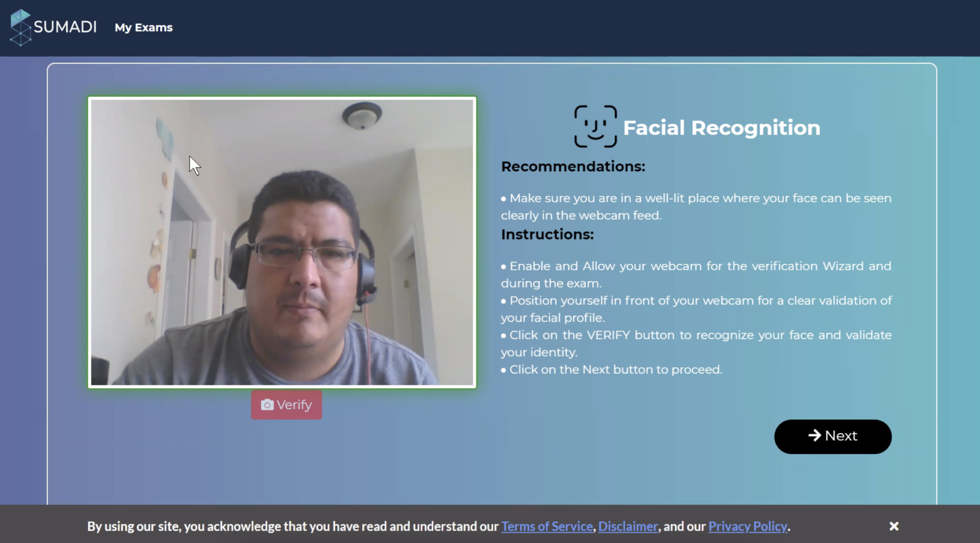Image resolution: width=980 pixels, height=543 pixels.
Task: Open the Disclaimer link
Action: [x=628, y=526]
